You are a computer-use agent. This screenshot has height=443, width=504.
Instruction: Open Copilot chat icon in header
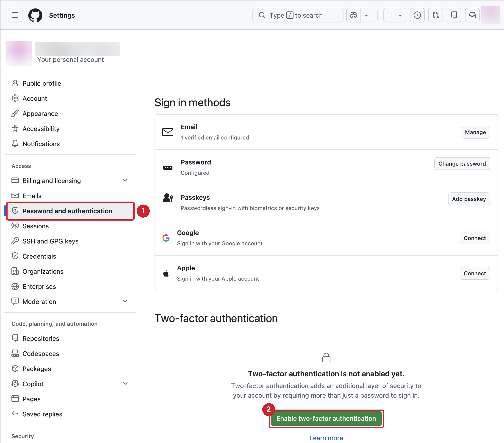(354, 15)
